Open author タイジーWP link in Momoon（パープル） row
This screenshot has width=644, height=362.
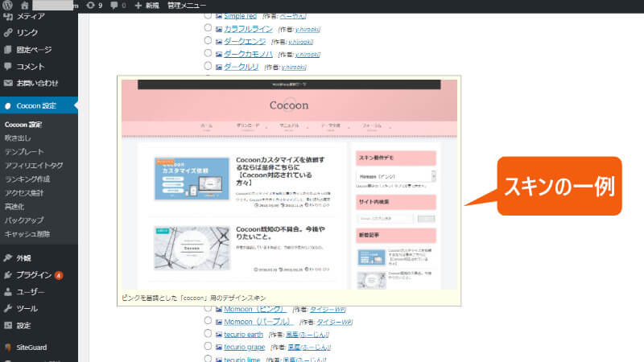(x=334, y=323)
